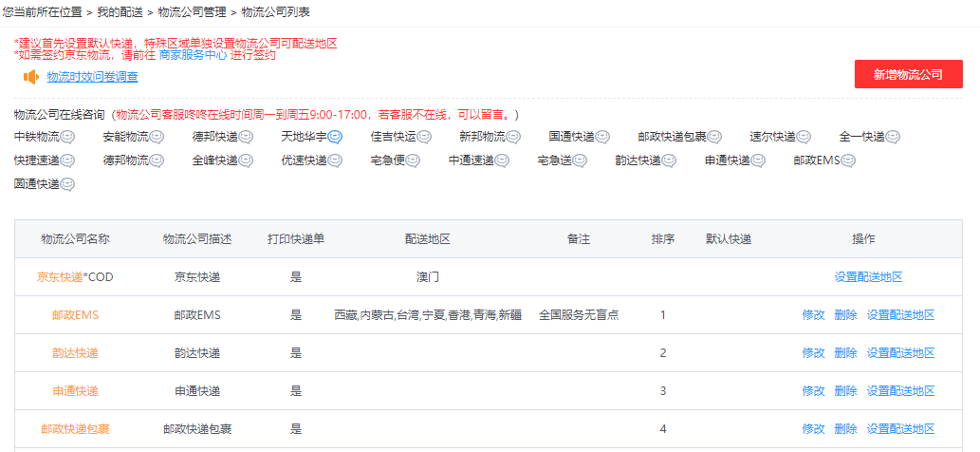Open chat icon next to 圆通快递
This screenshot has height=452, width=980.
coord(67,184)
